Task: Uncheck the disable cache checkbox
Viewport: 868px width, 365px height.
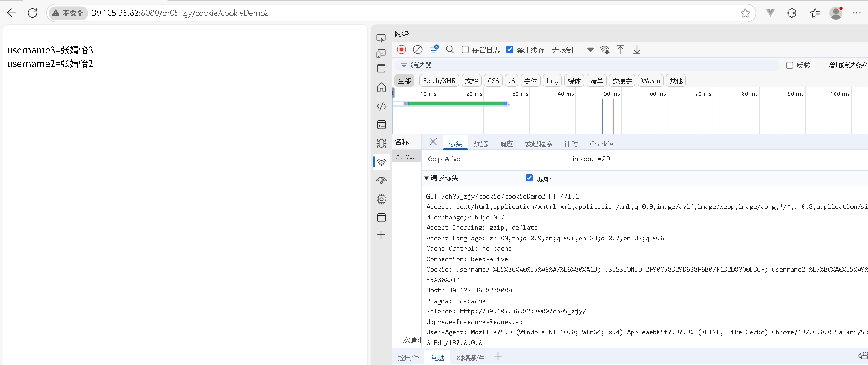Action: (x=510, y=50)
